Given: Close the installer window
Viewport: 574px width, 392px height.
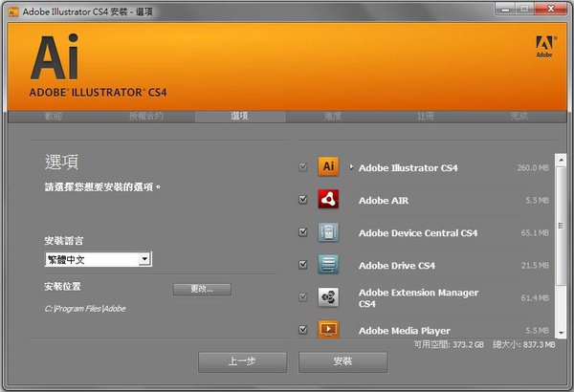Looking at the screenshot, I should coord(551,9).
